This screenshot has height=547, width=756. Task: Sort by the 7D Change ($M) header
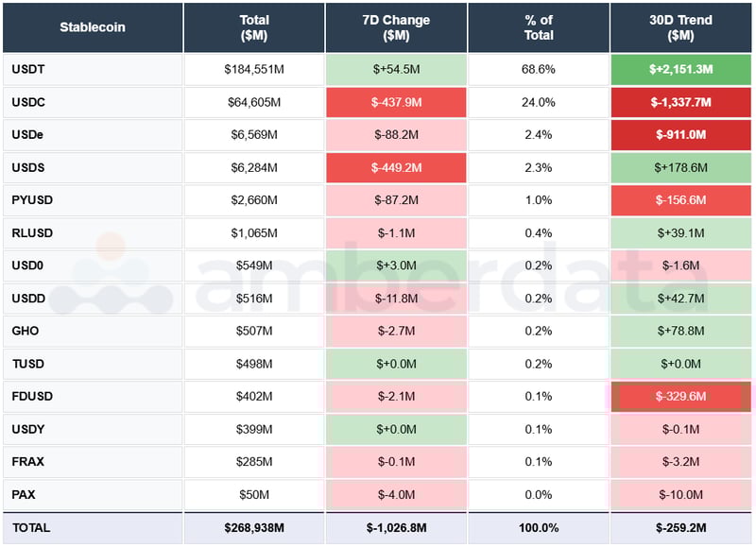[x=396, y=27]
